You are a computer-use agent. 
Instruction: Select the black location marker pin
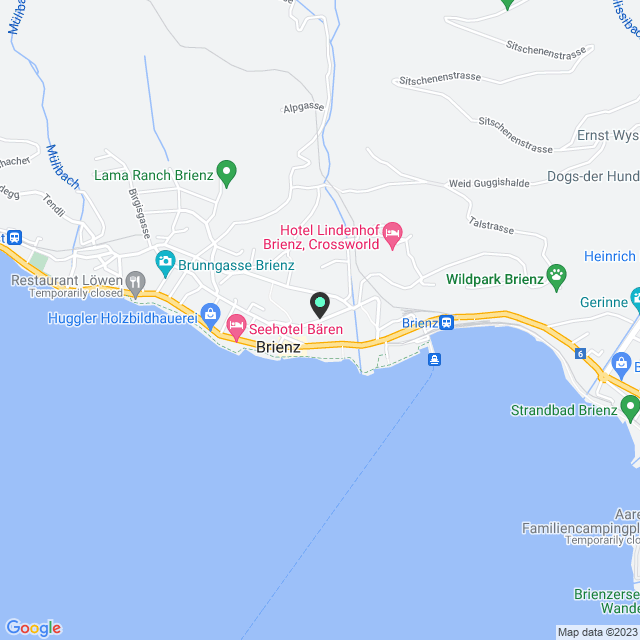320,304
